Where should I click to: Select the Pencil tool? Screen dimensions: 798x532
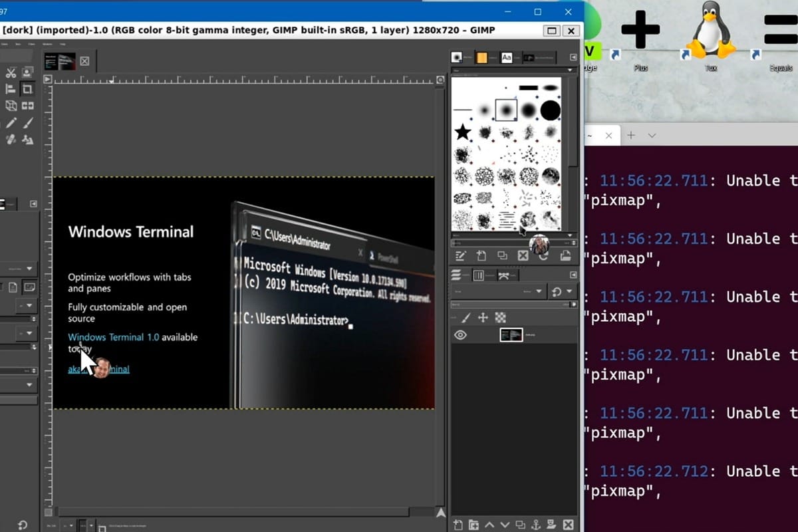tap(11, 122)
